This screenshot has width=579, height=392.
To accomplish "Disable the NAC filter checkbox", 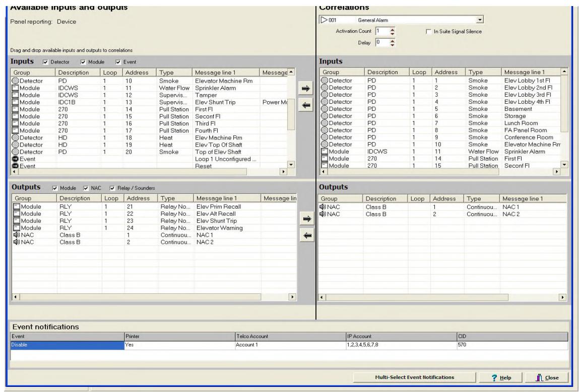I will click(86, 188).
